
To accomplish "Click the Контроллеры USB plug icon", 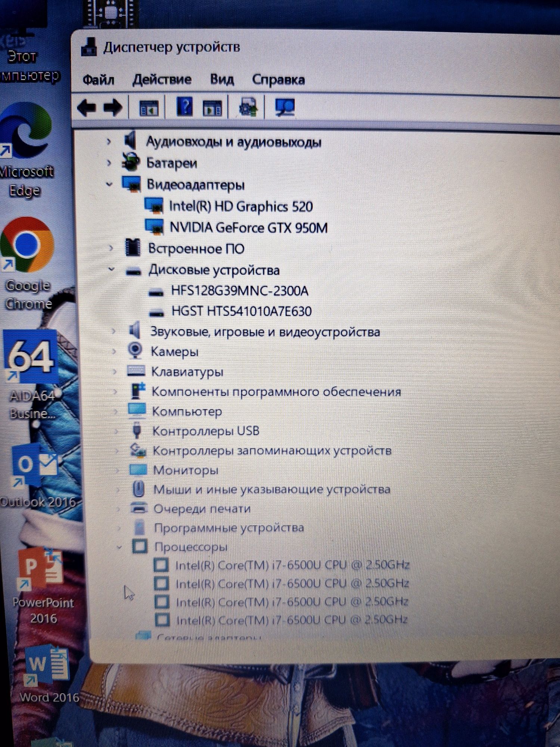I will click(x=137, y=430).
